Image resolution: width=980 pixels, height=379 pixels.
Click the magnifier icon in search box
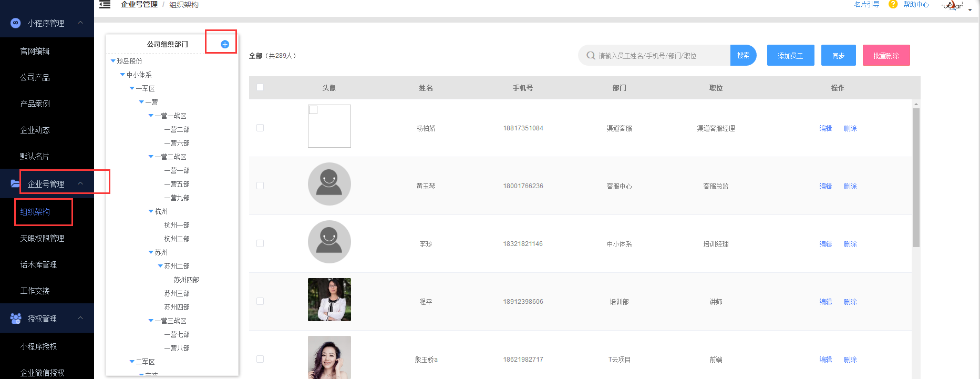click(x=591, y=55)
